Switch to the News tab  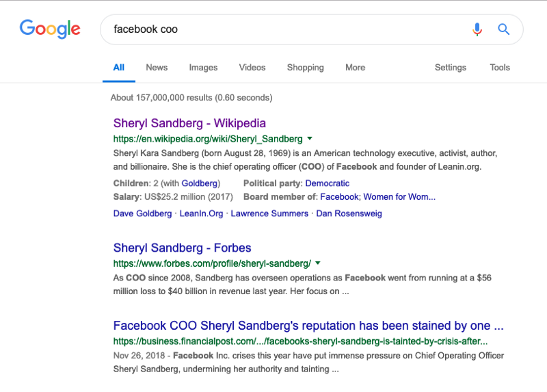157,68
